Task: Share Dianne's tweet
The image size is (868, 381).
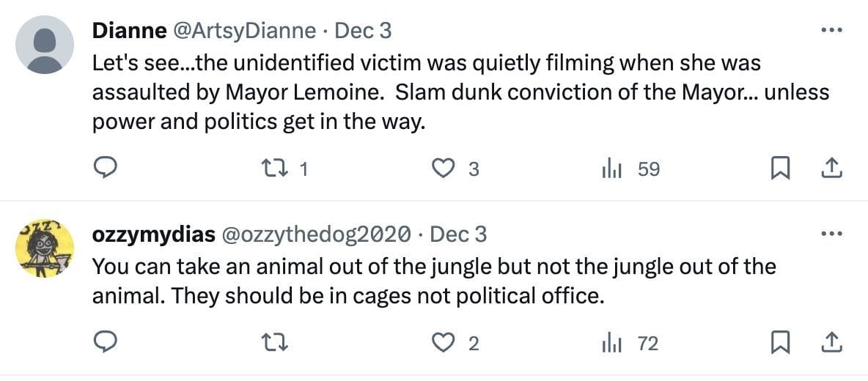Action: pos(831,169)
